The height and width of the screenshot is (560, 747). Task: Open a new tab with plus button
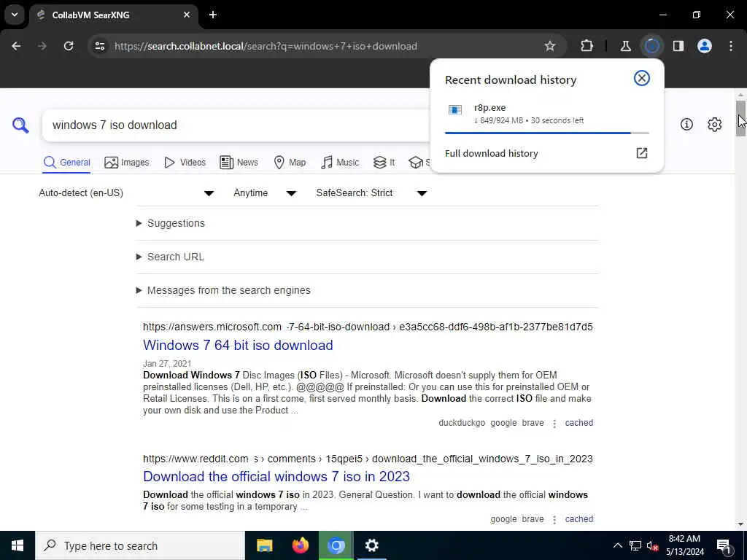(x=213, y=15)
